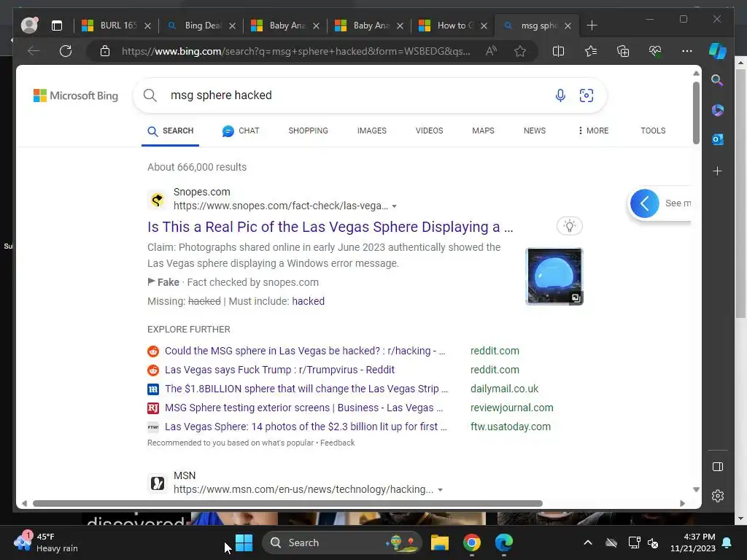Click in the Bing search input field
This screenshot has height=560, width=747.
click(357, 96)
